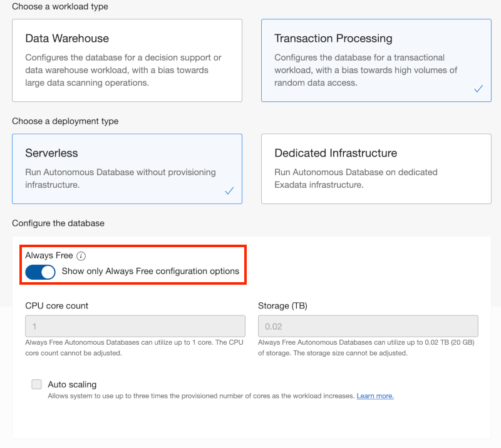Screen dimensions: 501x448
Task: Toggle off the Always Free switch
Action: (x=40, y=272)
